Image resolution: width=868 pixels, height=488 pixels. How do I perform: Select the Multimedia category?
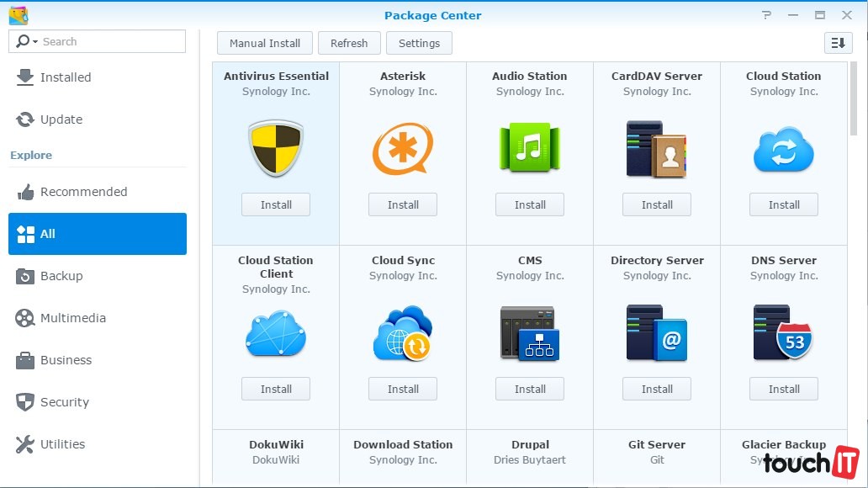(73, 318)
